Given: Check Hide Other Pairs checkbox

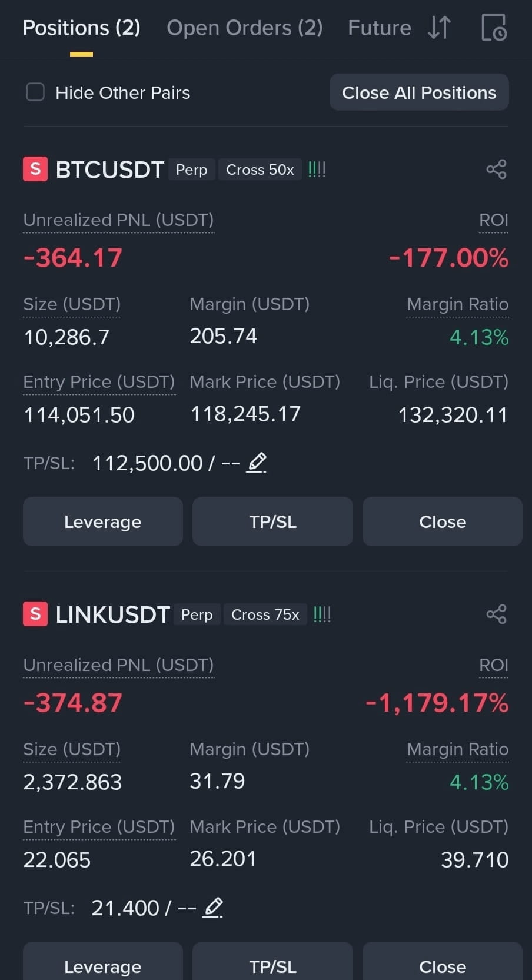Looking at the screenshot, I should click(35, 92).
